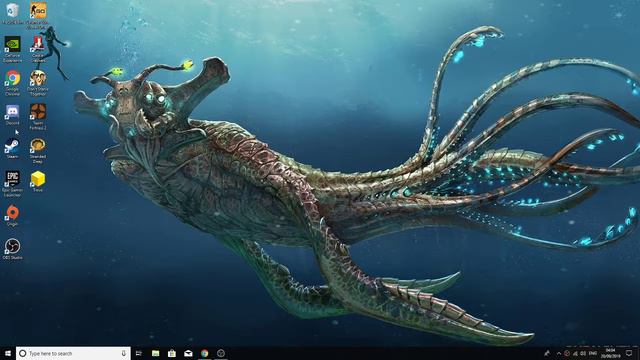Image resolution: width=640 pixels, height=360 pixels.
Task: Open the GeForce Experience shortcut
Action: pos(12,48)
